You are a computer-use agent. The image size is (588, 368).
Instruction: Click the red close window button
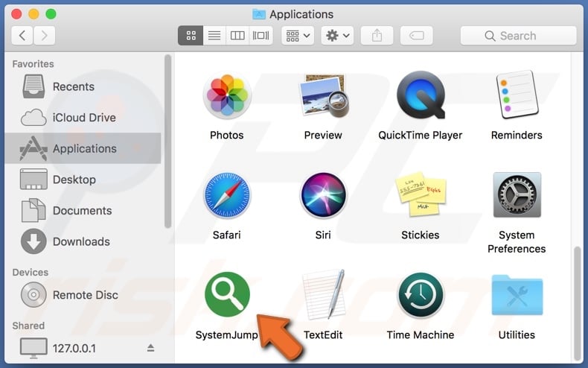click(16, 14)
